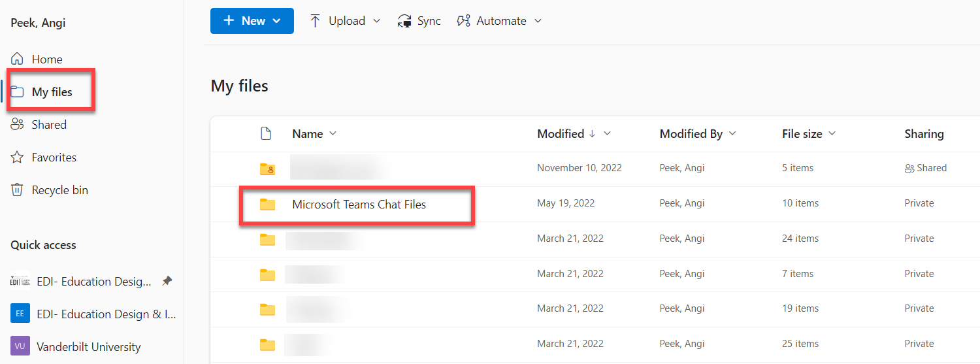Click the Shared people icon in sidebar
The image size is (980, 364).
(18, 124)
